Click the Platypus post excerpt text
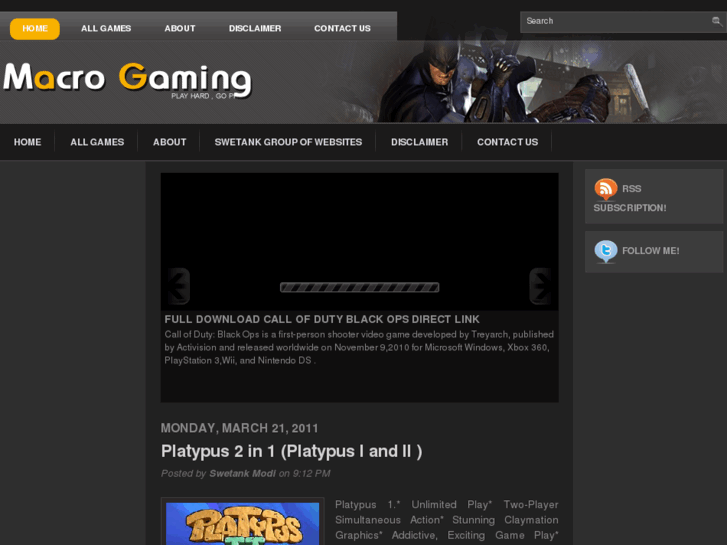Screen dimensions: 727x545 pyautogui.click(x=446, y=520)
